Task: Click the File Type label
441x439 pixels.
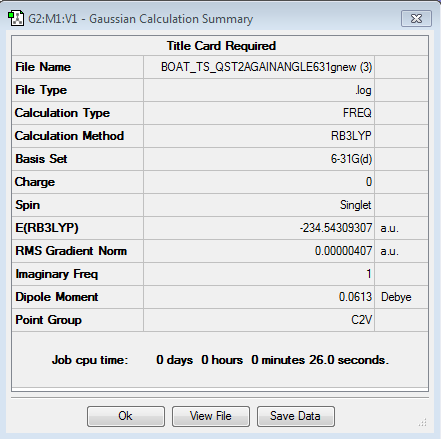Action: pos(41,90)
